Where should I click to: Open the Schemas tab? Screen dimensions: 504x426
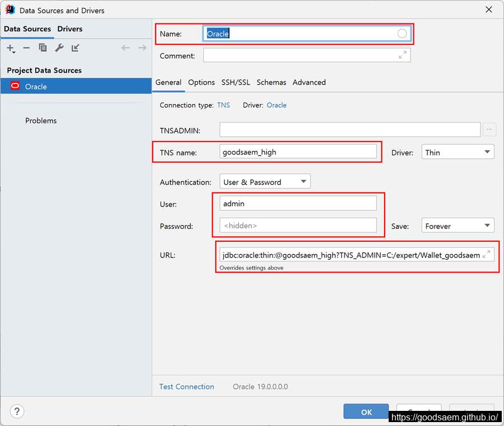tap(271, 82)
